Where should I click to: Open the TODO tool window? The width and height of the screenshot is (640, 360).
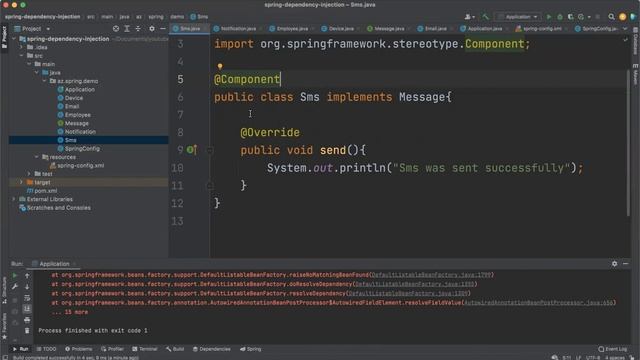click(46, 349)
